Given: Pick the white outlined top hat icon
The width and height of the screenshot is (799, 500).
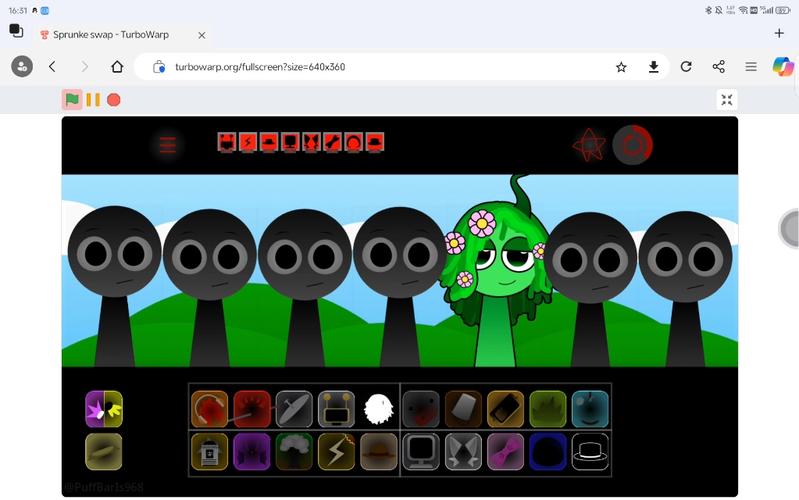Looking at the screenshot, I should pos(590,452).
